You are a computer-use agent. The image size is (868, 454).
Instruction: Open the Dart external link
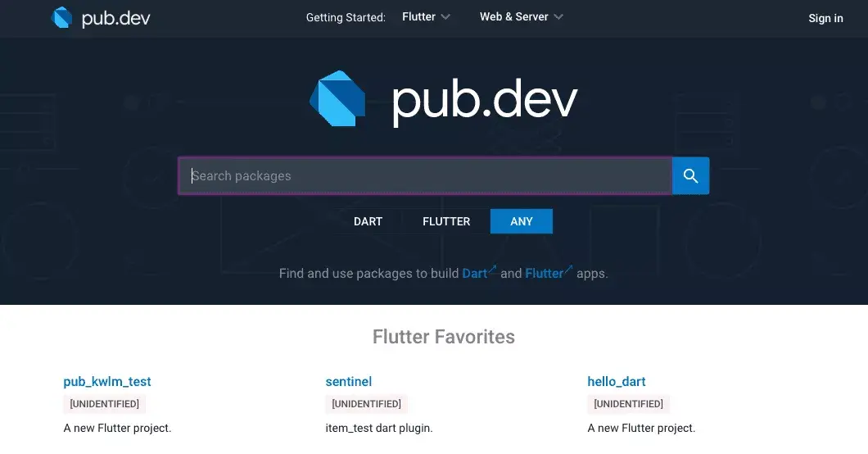tap(479, 273)
